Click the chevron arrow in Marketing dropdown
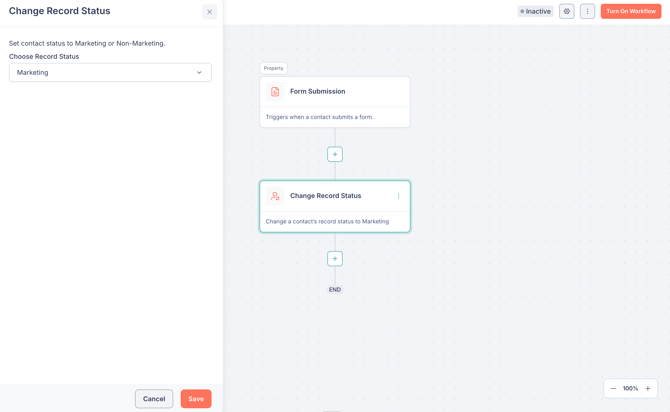This screenshot has height=412, width=670. tap(199, 72)
